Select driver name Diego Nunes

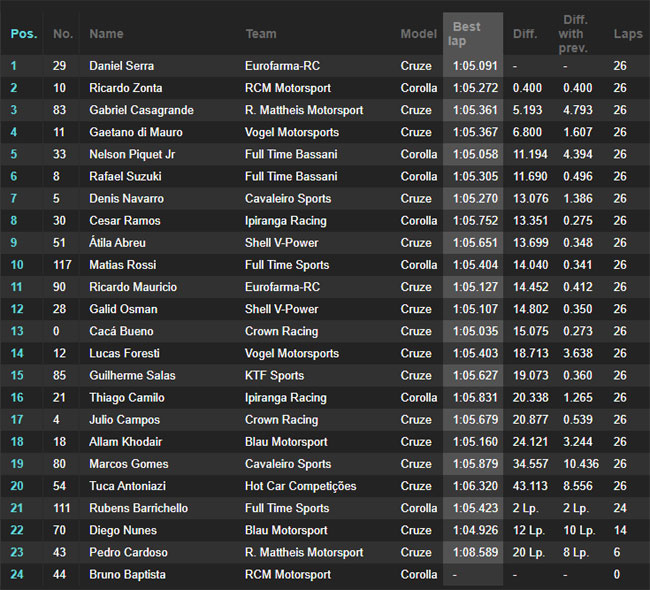pyautogui.click(x=123, y=530)
